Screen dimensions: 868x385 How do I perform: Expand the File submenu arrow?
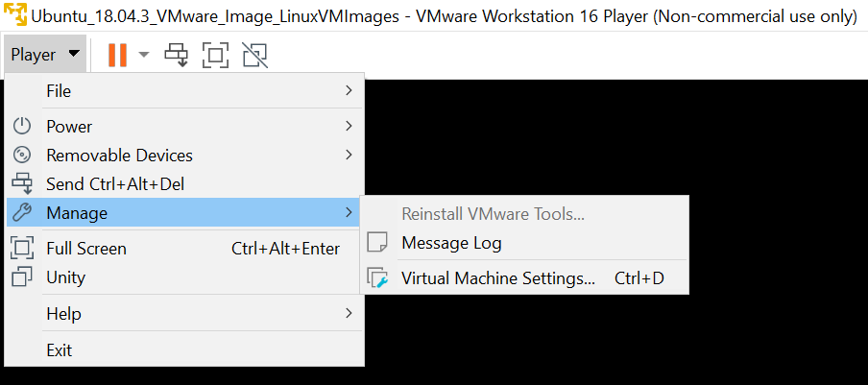coord(349,90)
